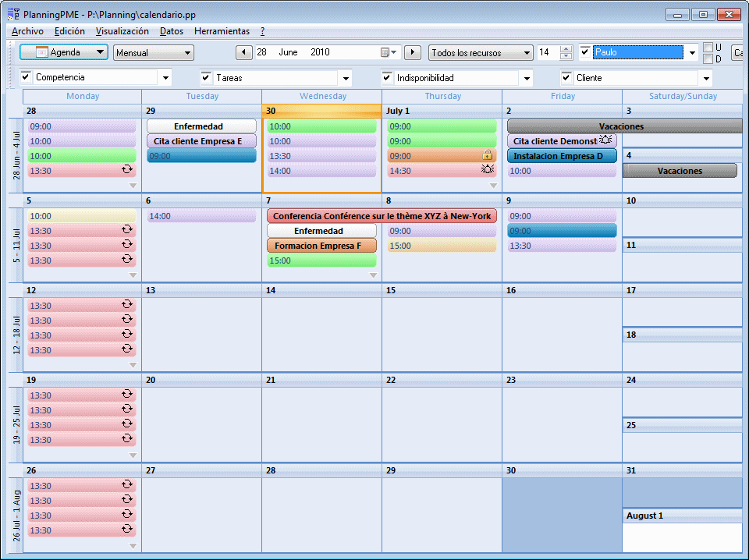Click the lock icon on July 1 task

[x=488, y=155]
